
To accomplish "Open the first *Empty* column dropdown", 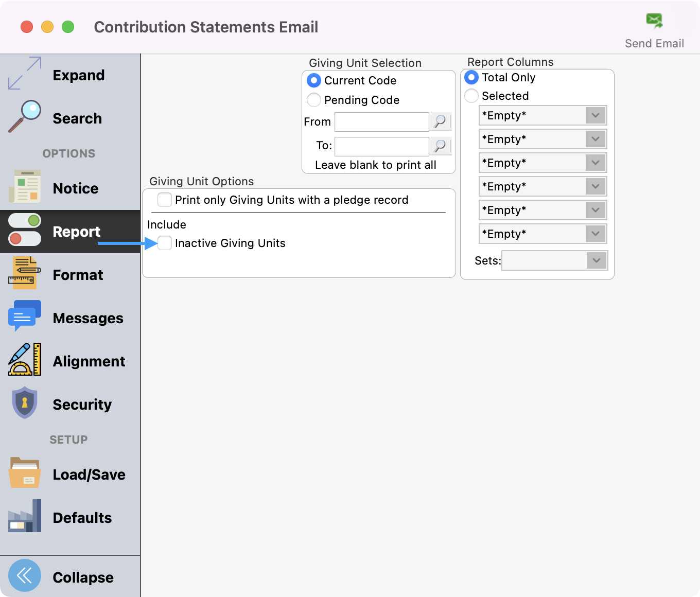I will click(596, 115).
